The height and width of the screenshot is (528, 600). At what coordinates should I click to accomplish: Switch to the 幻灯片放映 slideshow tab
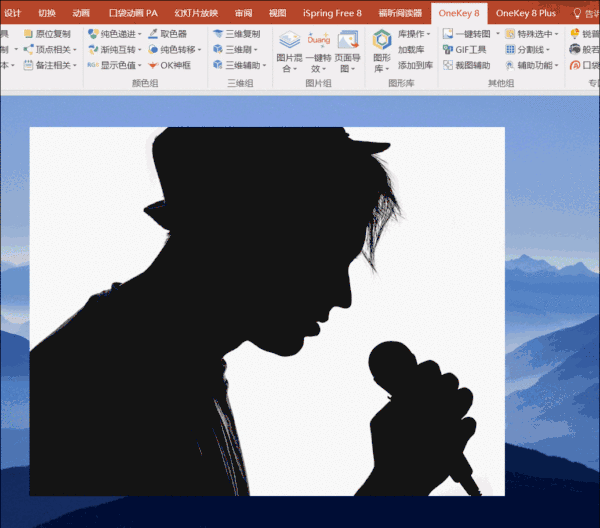tap(196, 13)
